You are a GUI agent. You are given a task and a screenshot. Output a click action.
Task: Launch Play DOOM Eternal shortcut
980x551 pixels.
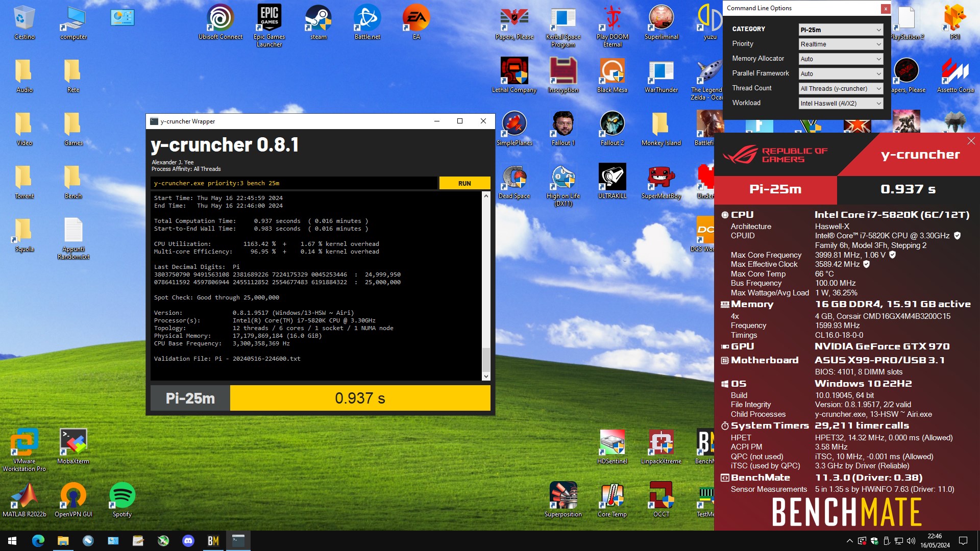(x=612, y=26)
